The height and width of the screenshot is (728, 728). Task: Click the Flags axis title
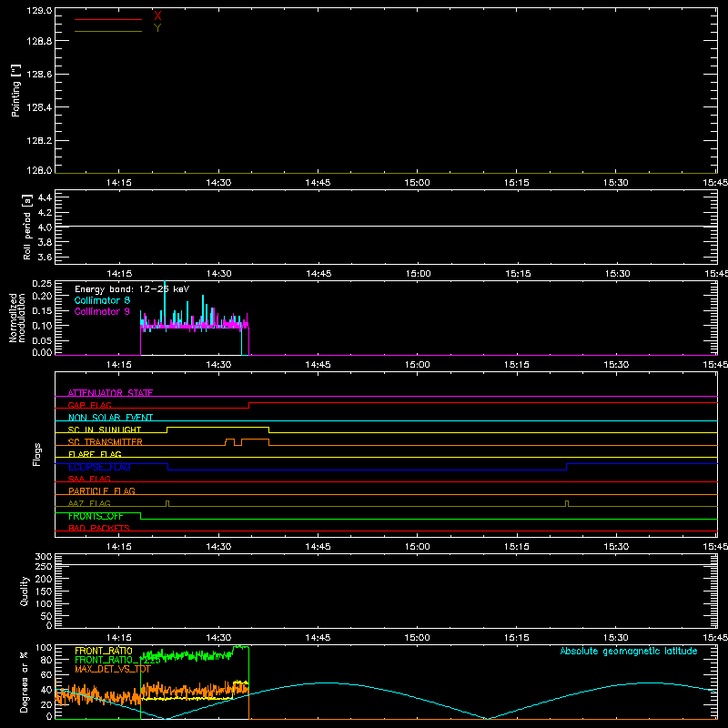[x=37, y=454]
